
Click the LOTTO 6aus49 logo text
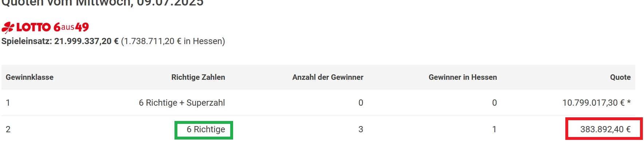[52, 27]
